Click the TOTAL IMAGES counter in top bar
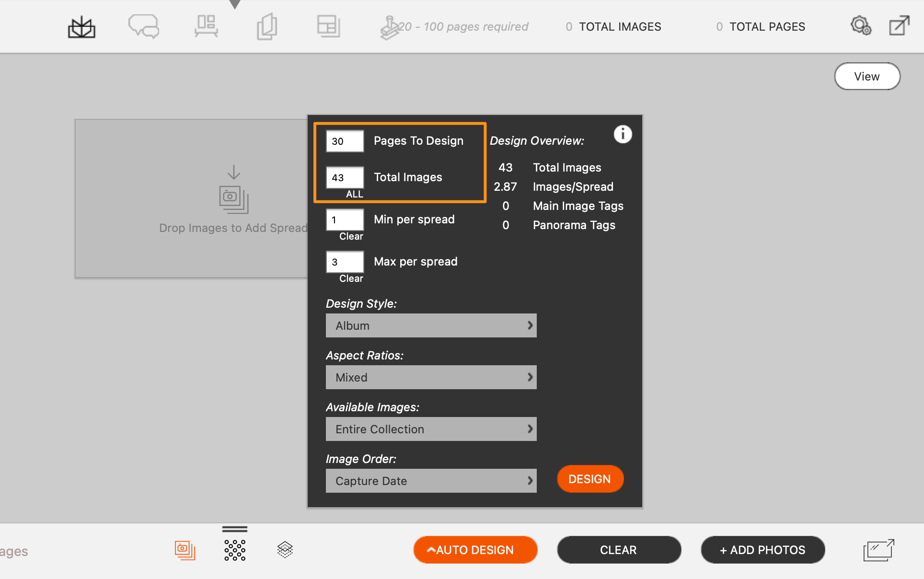The height and width of the screenshot is (579, 924). [x=613, y=27]
